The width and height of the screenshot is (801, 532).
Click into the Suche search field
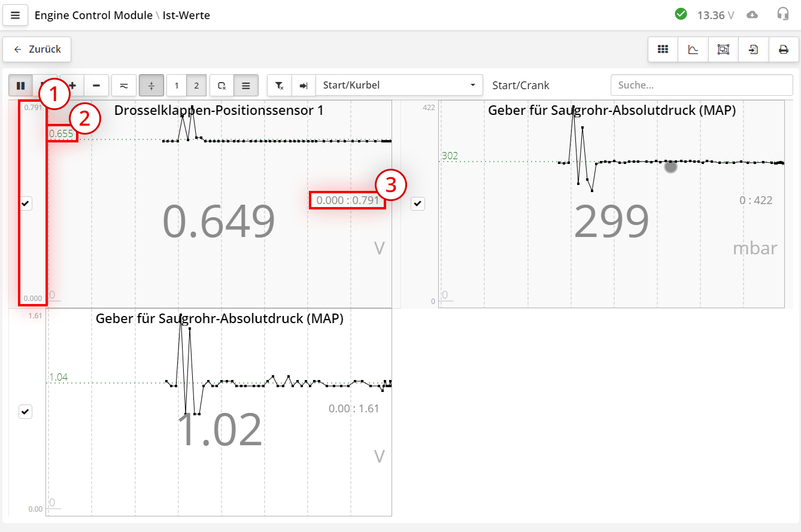point(701,86)
